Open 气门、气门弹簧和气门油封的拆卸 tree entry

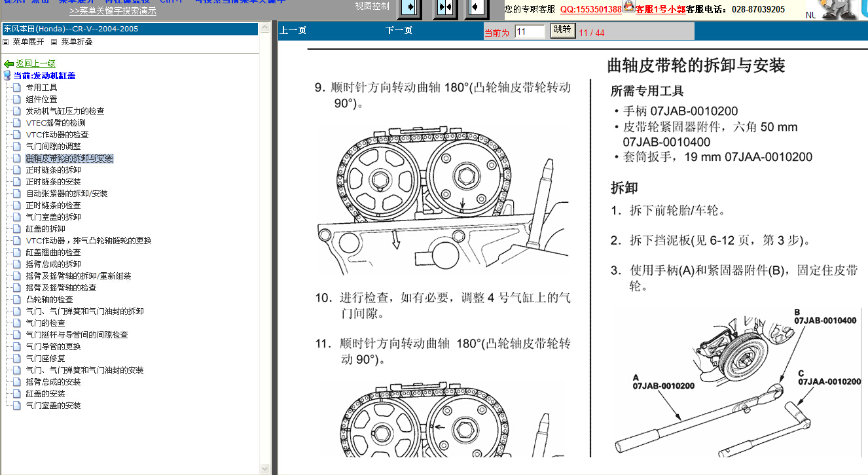(x=84, y=311)
